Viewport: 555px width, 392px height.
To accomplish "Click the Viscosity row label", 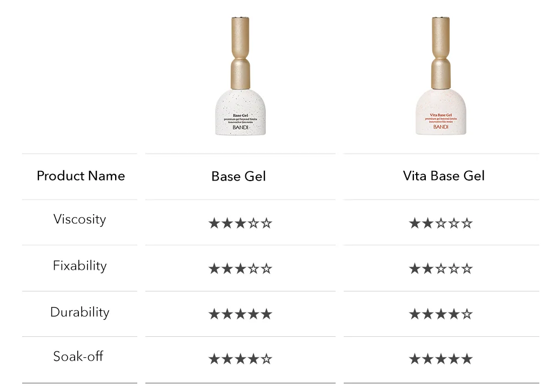I will click(x=79, y=220).
